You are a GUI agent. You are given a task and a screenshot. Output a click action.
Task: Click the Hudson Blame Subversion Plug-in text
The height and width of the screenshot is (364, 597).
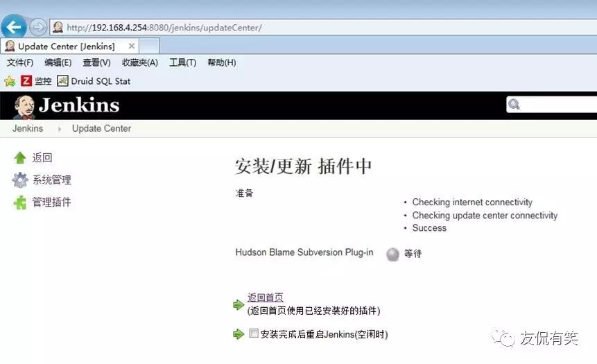coord(304,252)
